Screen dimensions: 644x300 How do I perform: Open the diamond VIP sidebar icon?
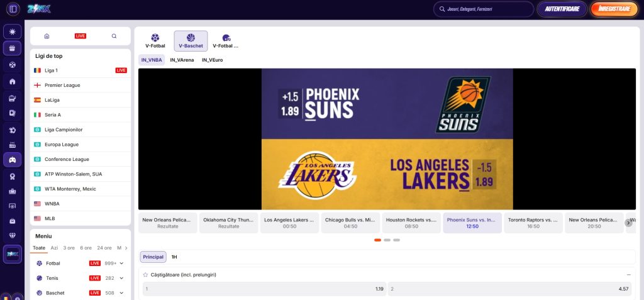click(13, 236)
